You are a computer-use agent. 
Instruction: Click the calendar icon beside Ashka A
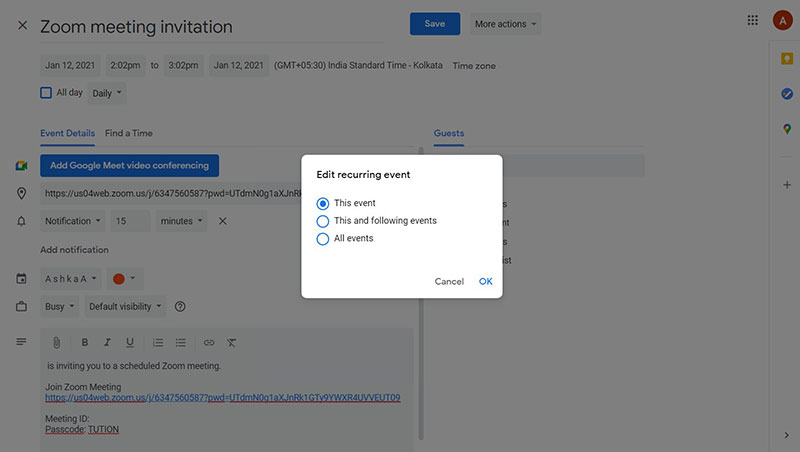tap(21, 279)
